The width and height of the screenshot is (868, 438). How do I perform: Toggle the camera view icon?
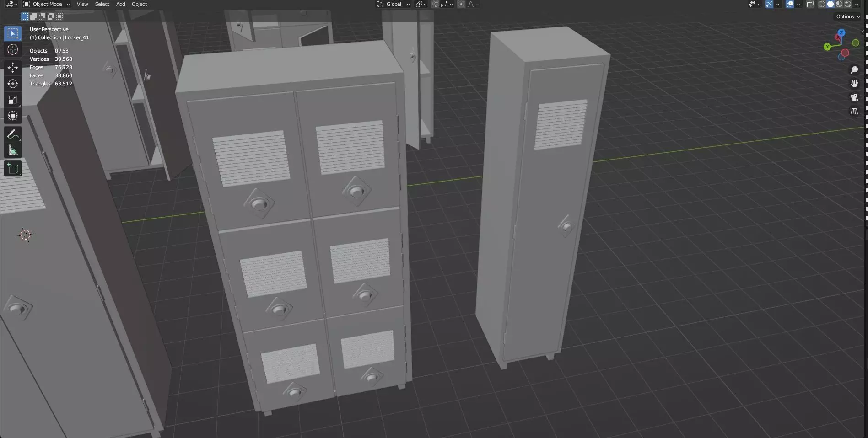point(854,97)
